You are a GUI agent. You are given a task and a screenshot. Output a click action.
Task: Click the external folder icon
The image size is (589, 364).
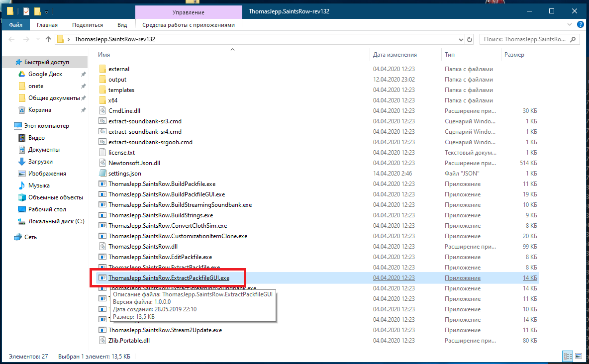click(x=102, y=69)
